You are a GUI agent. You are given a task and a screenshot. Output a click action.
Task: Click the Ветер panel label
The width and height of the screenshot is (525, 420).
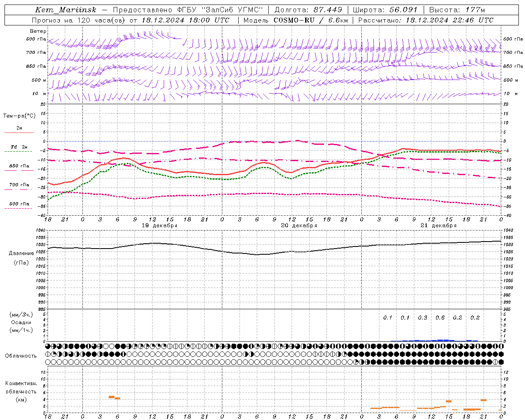[x=38, y=31]
